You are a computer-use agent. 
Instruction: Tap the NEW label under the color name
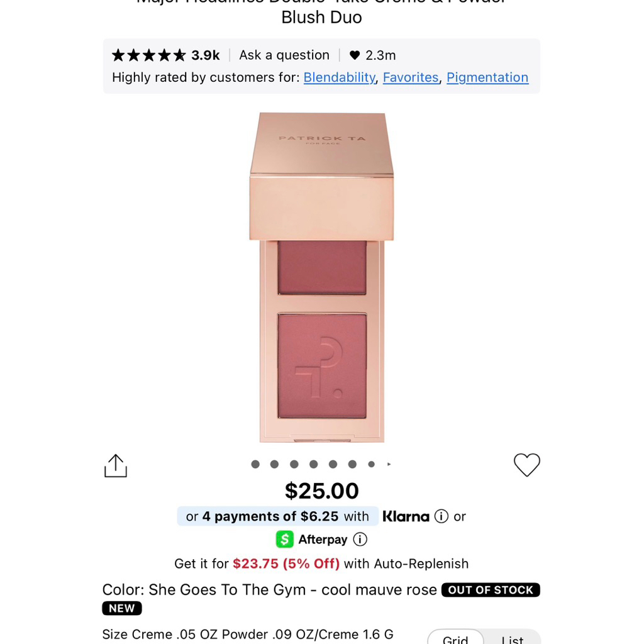(122, 608)
